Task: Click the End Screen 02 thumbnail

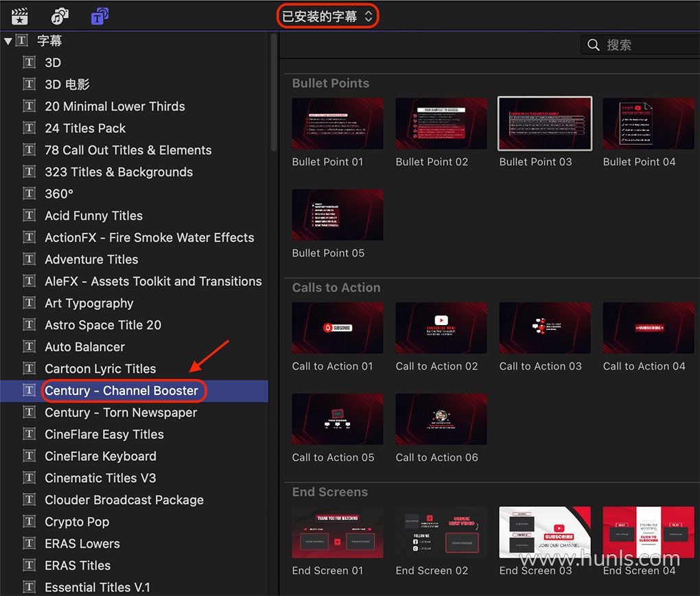Action: [441, 532]
